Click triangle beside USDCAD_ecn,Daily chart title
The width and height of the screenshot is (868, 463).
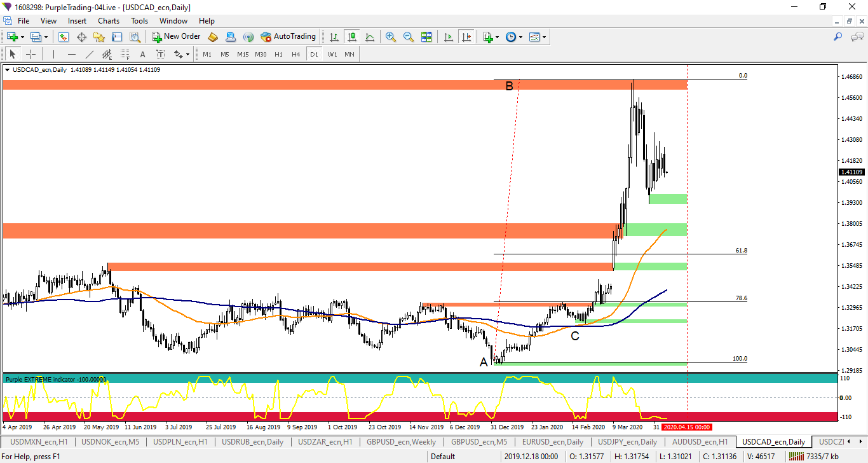coord(8,70)
